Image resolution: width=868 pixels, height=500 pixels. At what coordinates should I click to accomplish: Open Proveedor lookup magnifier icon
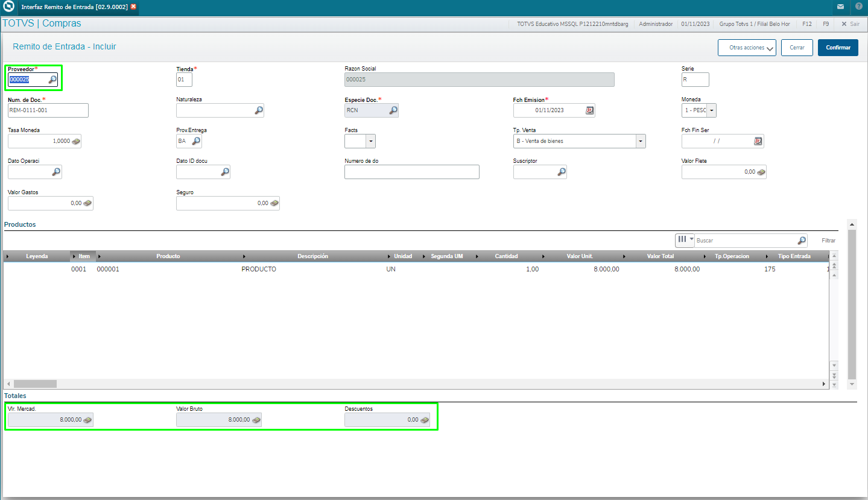pyautogui.click(x=52, y=80)
